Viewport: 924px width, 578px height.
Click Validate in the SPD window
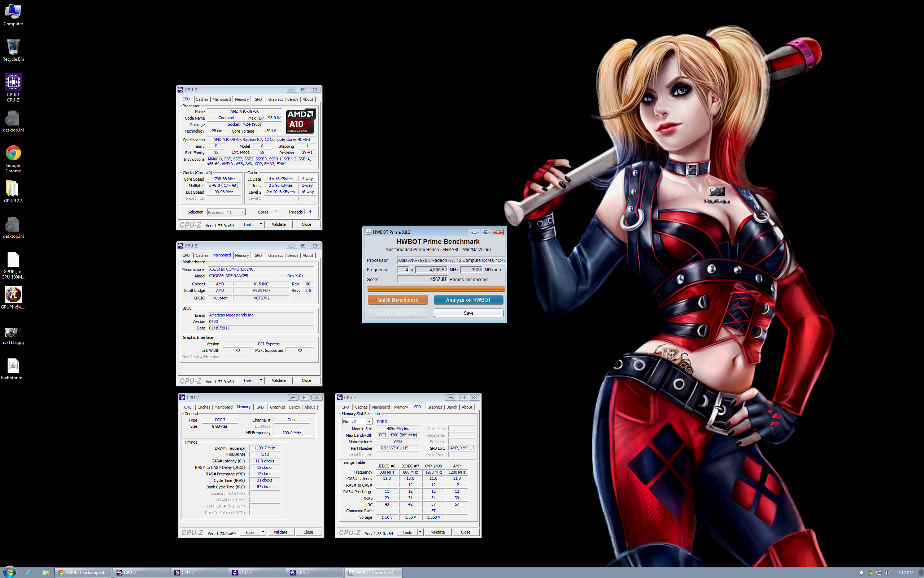[438, 532]
